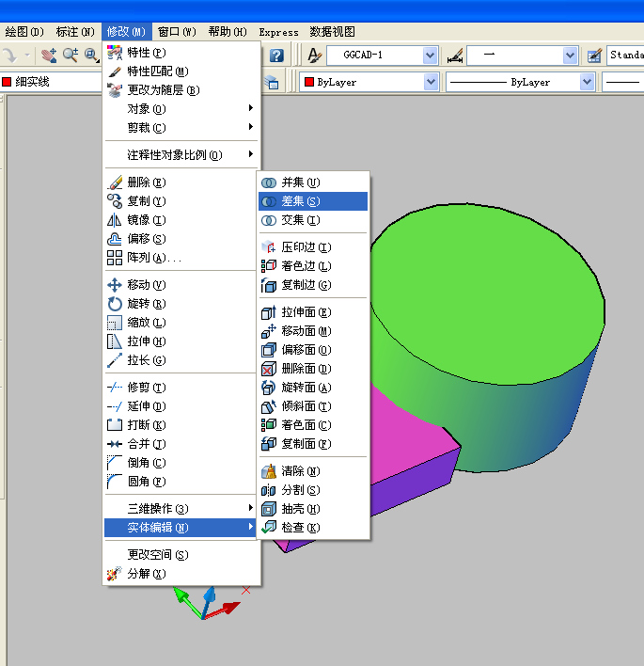Screen dimensions: 644x666
Task: Open 实体编辑 (Solid Editing) submenu
Action: coord(181,527)
